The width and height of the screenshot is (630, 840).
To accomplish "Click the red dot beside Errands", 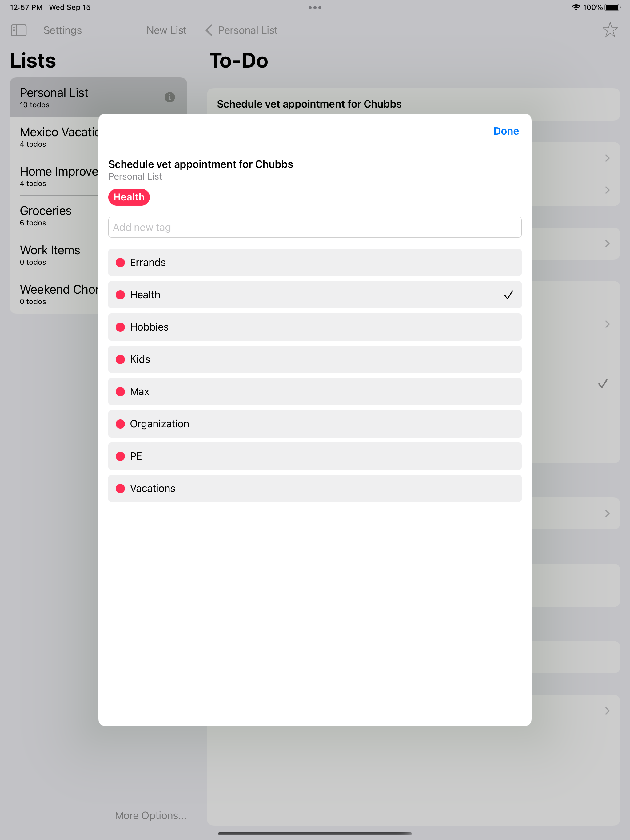I will click(x=120, y=262).
